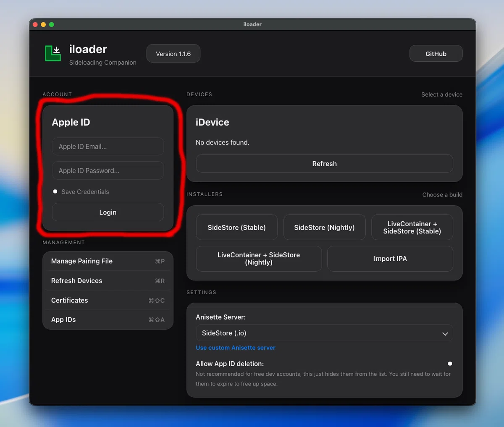This screenshot has height=427, width=504.
Task: Log in with the Login button
Action: pyautogui.click(x=108, y=212)
